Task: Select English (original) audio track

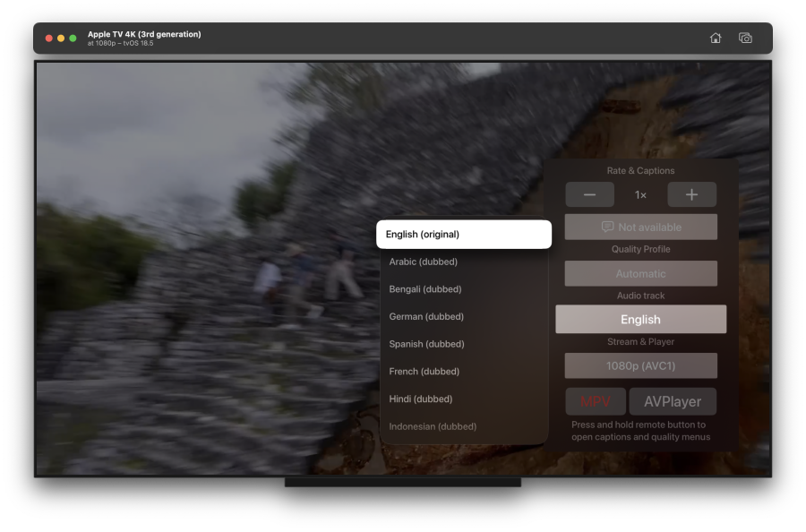Action: coord(463,235)
